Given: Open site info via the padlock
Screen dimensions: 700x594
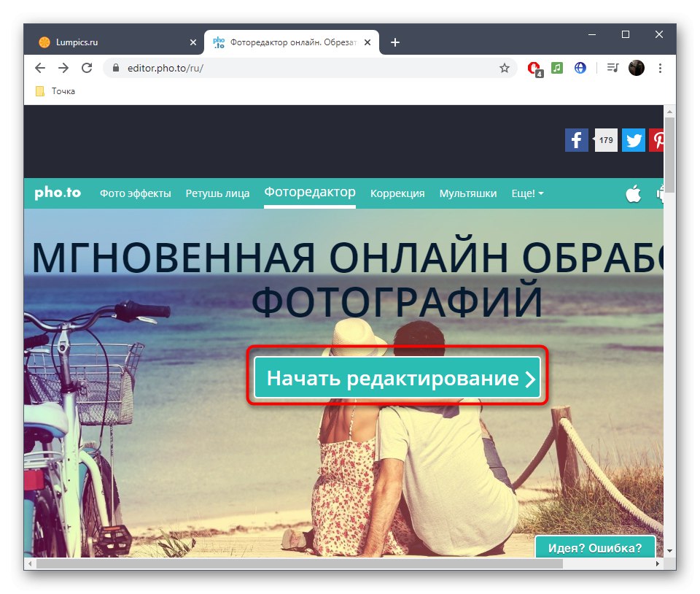Looking at the screenshot, I should (x=115, y=67).
